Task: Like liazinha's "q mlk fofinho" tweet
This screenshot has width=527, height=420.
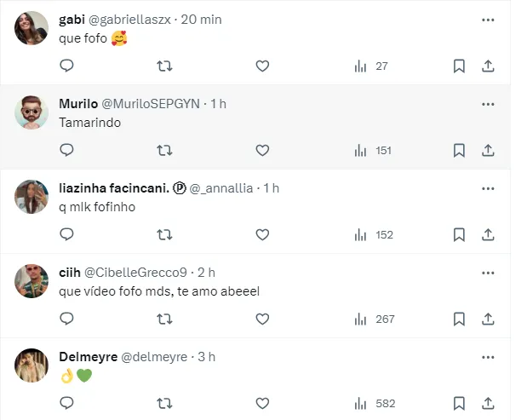Action: point(262,234)
